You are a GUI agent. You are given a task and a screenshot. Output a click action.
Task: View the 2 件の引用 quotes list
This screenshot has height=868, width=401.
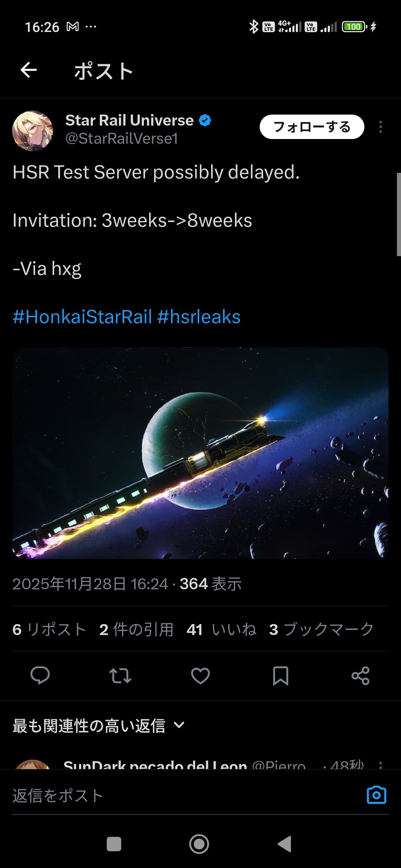coord(136,629)
